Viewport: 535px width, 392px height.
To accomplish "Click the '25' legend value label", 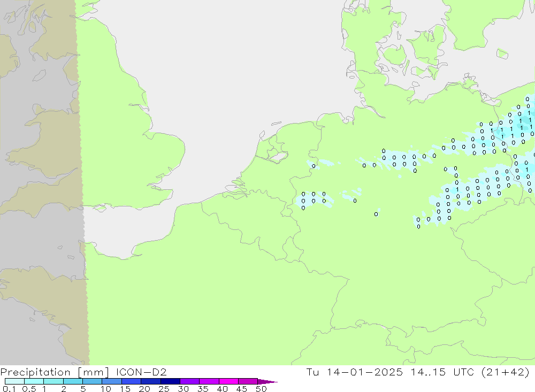I will [x=164, y=389].
